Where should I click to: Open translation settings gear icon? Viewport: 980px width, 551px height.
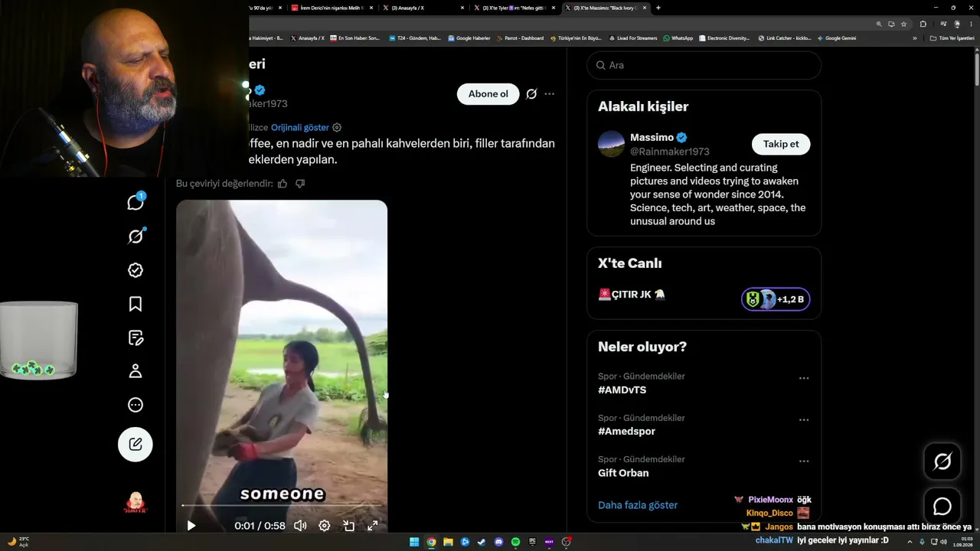337,128
